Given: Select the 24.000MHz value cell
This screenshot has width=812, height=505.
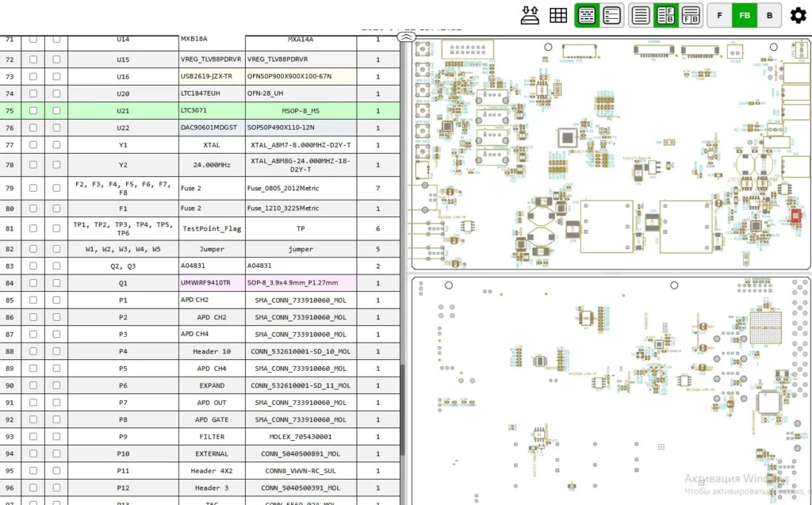Looking at the screenshot, I should pyautogui.click(x=212, y=165).
